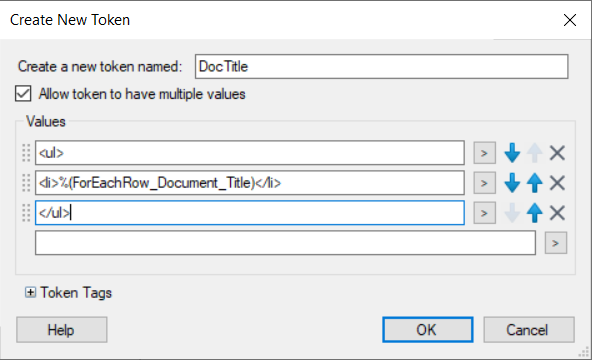The height and width of the screenshot is (360, 592).
Task: Open insert-token menu for the <li> row
Action: [485, 183]
